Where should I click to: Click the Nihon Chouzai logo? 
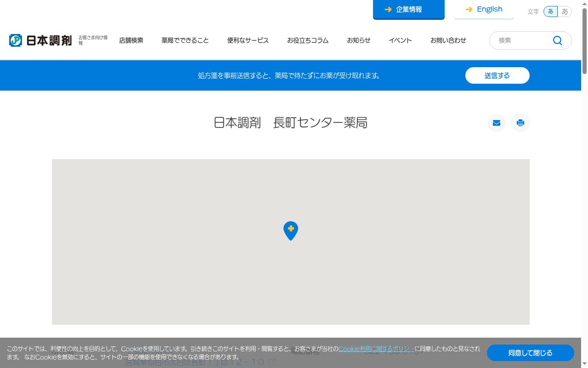pyautogui.click(x=40, y=40)
